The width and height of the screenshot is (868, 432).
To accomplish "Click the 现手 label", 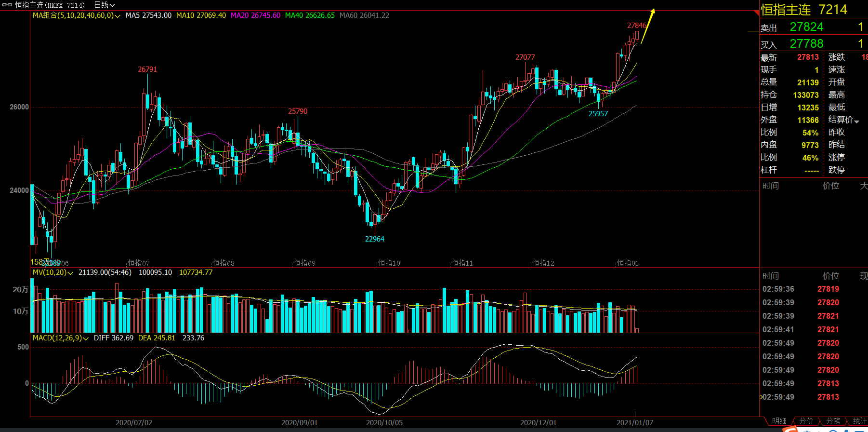I will click(x=769, y=69).
